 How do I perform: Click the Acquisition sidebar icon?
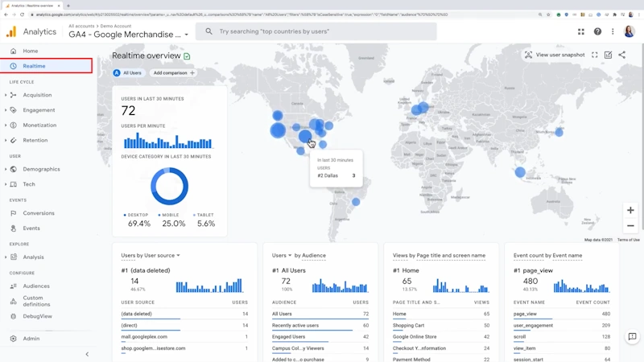click(13, 95)
